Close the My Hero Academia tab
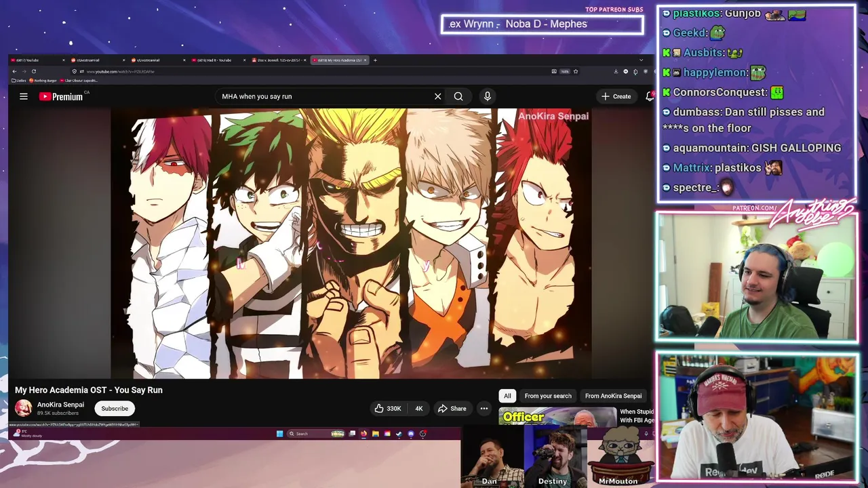This screenshot has height=488, width=868. click(x=365, y=60)
